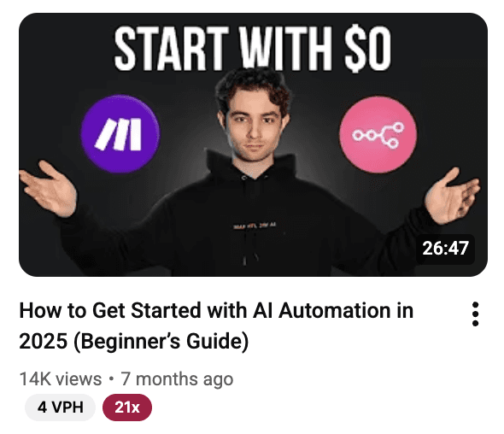The width and height of the screenshot is (504, 434).
Task: Click the word "START" in thumbnail headline
Action: [x=172, y=49]
